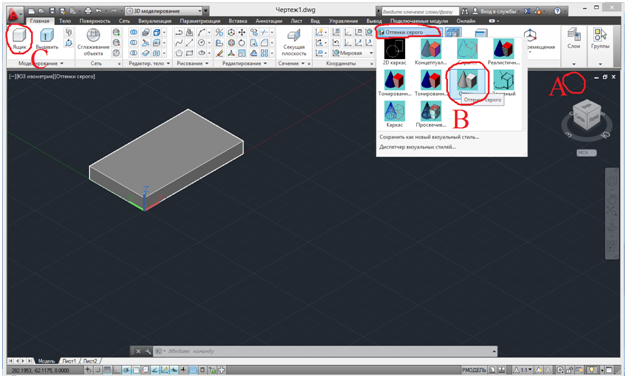
Task: Click the keyword search input field
Action: (x=420, y=11)
